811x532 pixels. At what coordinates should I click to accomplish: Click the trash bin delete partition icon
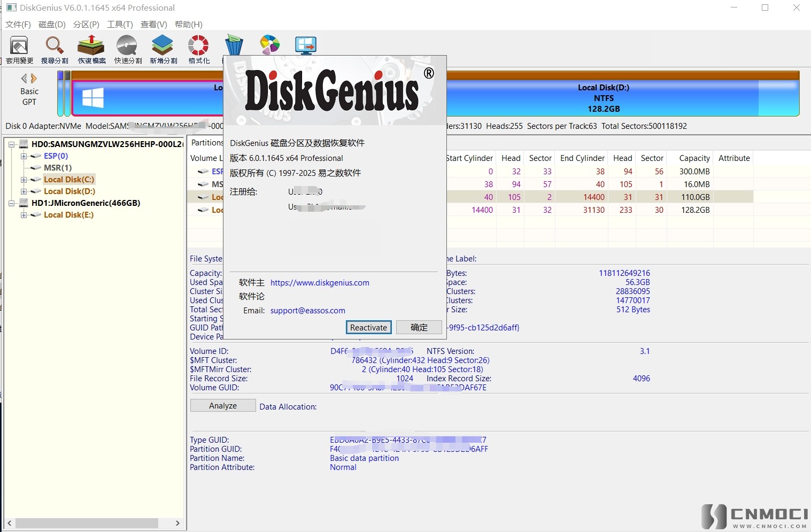[234, 45]
